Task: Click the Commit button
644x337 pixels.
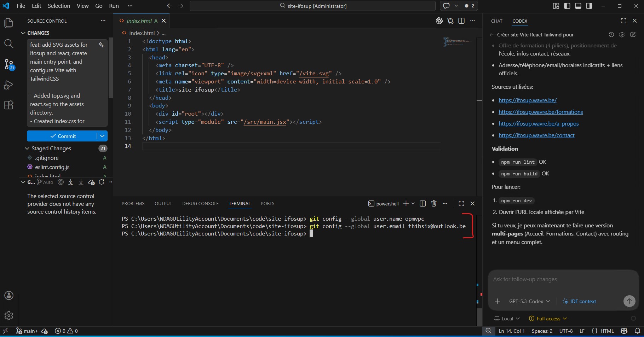Action: click(x=62, y=136)
